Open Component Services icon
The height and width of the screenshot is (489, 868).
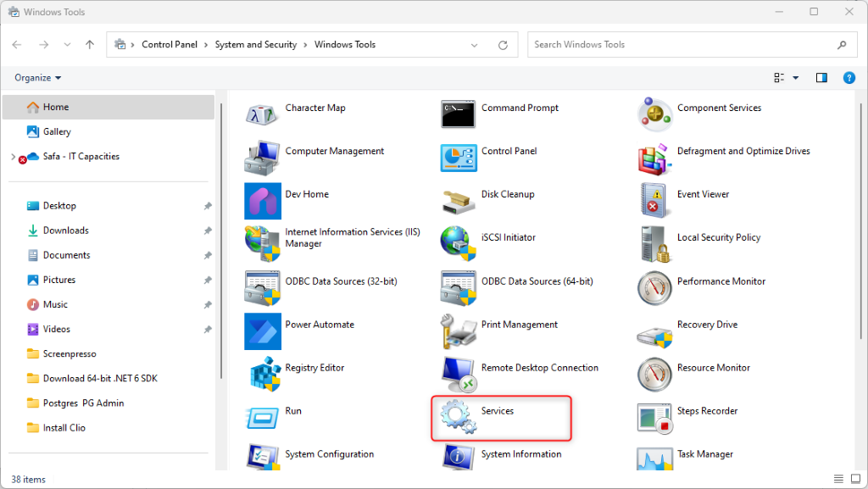point(654,114)
